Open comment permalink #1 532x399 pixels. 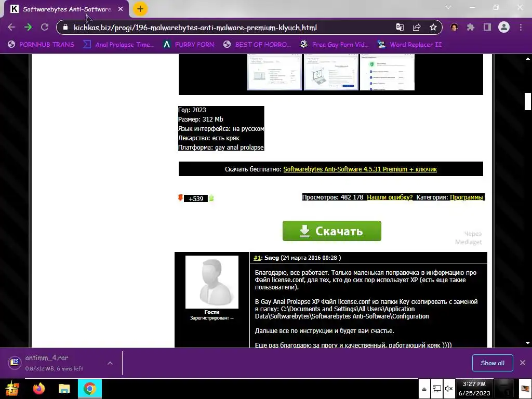click(x=257, y=258)
